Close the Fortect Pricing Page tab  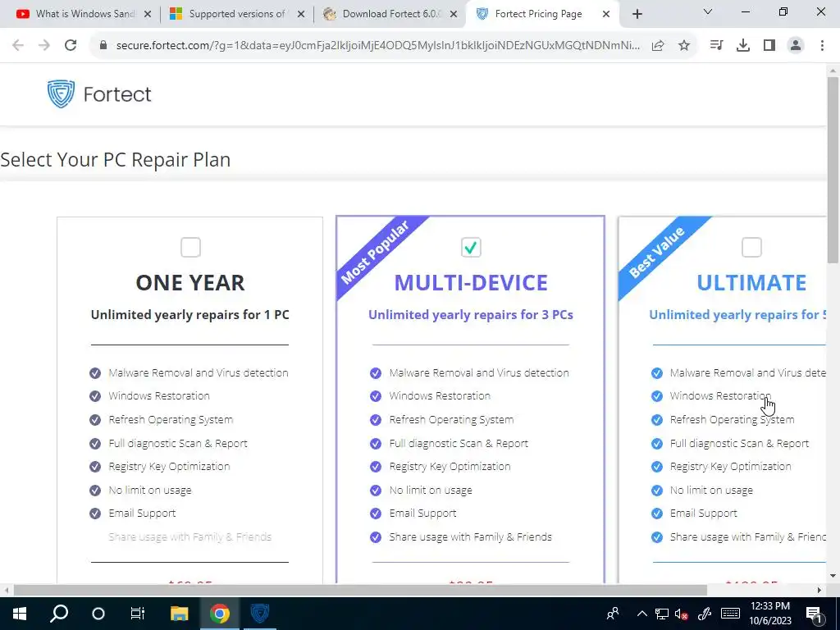[x=606, y=15]
